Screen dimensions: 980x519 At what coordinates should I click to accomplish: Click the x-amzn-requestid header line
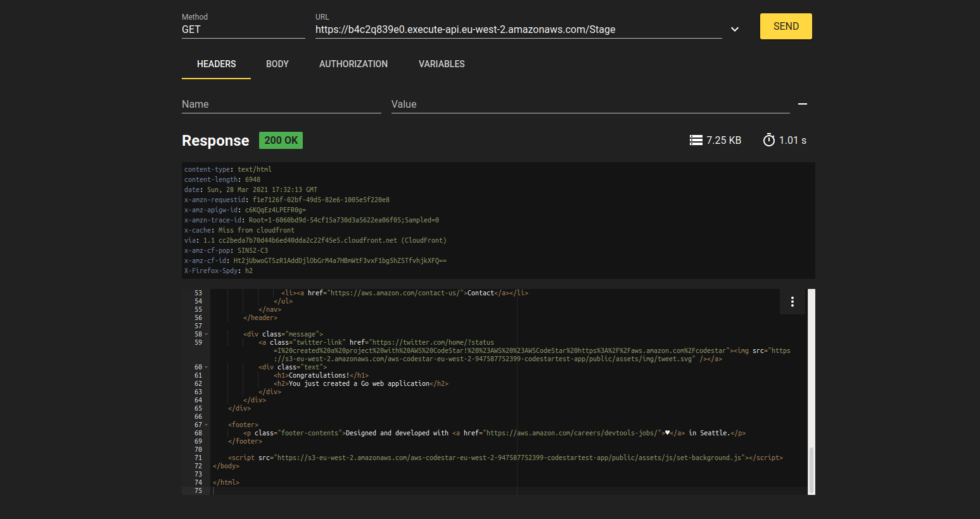[287, 200]
